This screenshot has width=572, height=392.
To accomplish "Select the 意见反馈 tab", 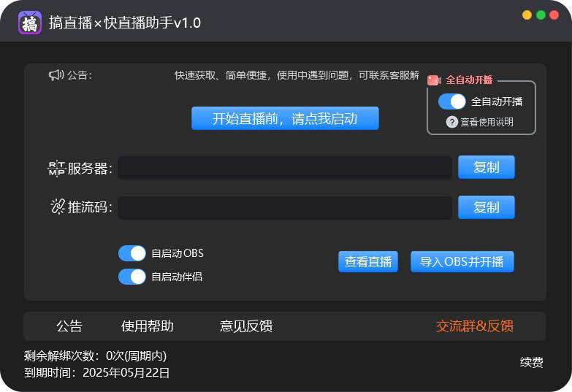I will [x=246, y=326].
